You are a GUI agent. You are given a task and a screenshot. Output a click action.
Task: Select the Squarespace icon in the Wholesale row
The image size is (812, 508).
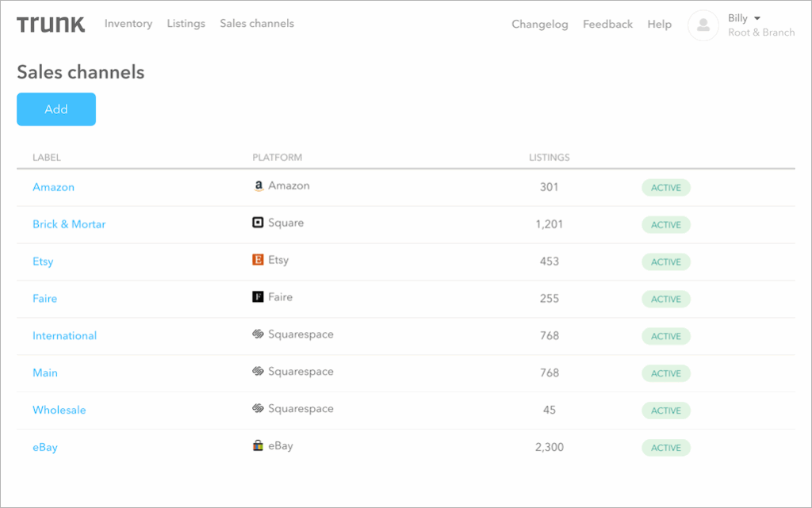(258, 409)
